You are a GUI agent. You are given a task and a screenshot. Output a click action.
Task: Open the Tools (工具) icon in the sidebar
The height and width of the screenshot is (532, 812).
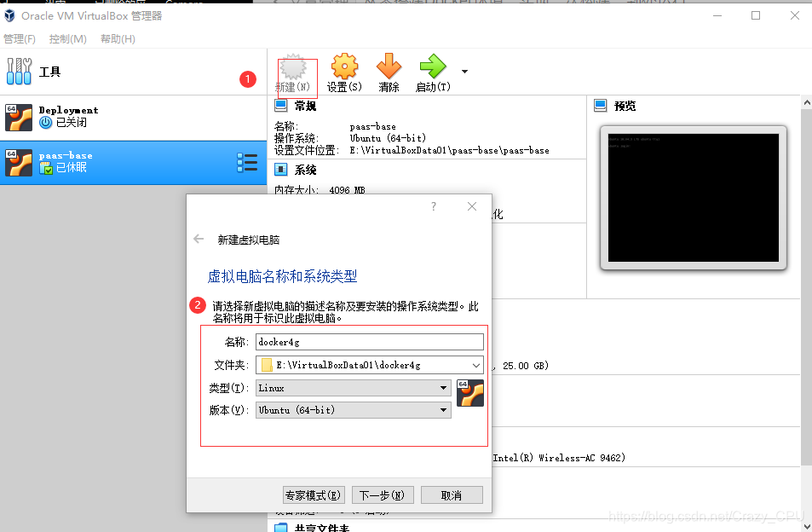19,72
